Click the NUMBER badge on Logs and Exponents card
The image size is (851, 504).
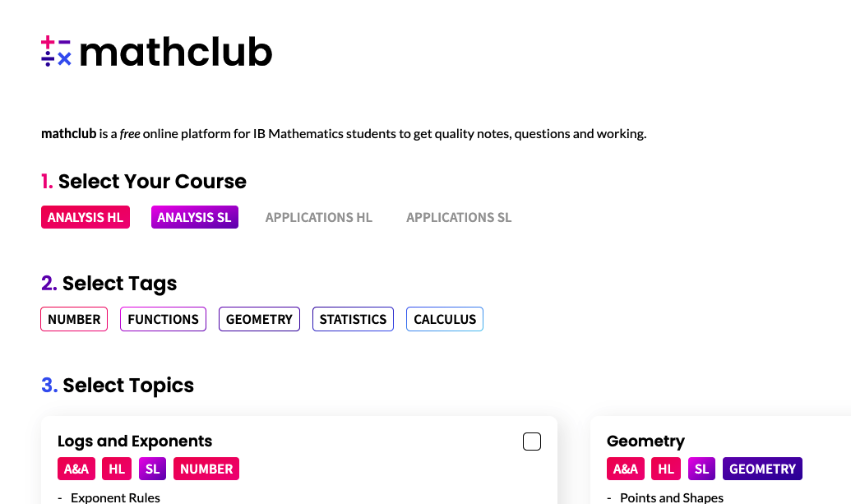pyautogui.click(x=206, y=469)
